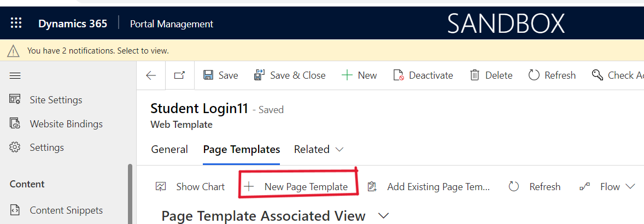The height and width of the screenshot is (224, 644).
Task: Expand the Flow dropdown chevron
Action: tap(630, 187)
